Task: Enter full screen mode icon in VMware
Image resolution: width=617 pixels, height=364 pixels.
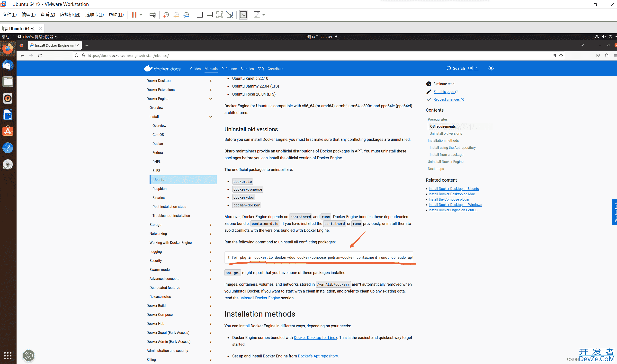Action: (x=220, y=15)
